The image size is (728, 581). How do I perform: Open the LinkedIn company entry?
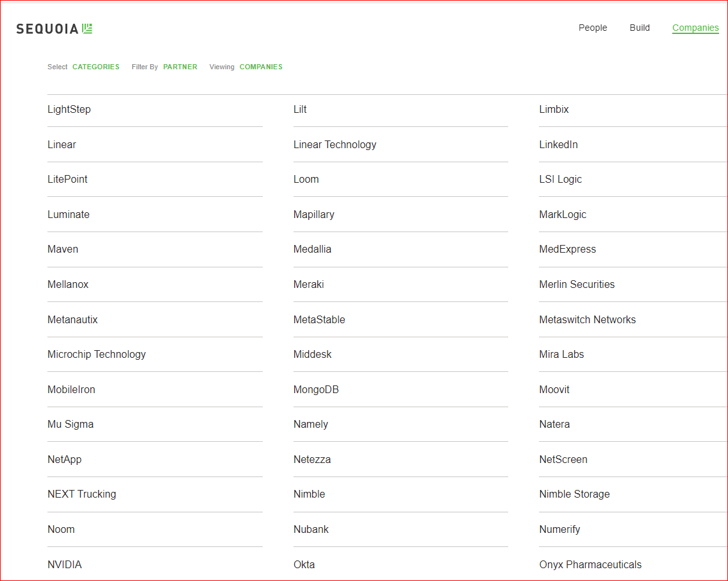point(559,144)
